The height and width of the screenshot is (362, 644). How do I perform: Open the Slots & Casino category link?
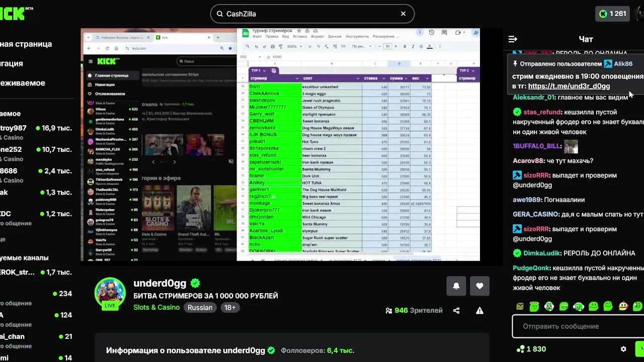click(x=156, y=307)
